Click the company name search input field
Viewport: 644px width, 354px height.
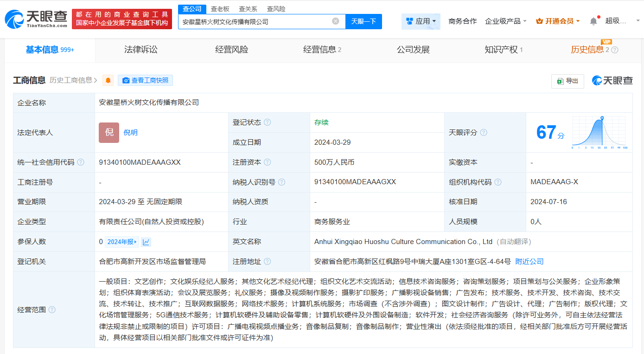(x=255, y=21)
